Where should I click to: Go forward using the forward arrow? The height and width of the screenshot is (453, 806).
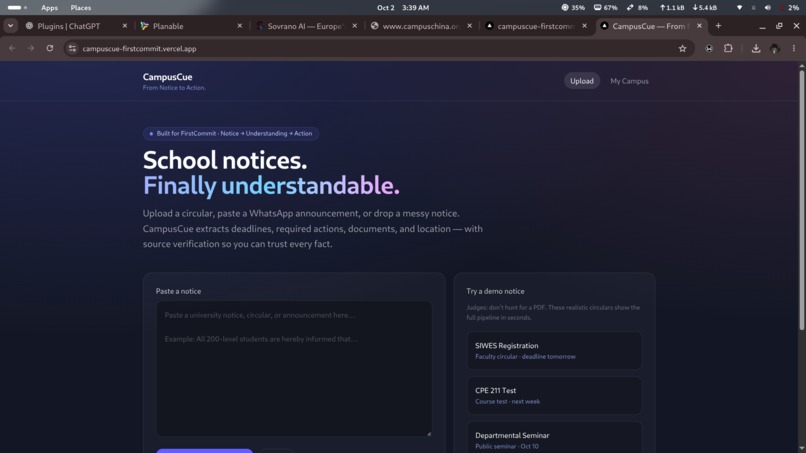pyautogui.click(x=31, y=48)
